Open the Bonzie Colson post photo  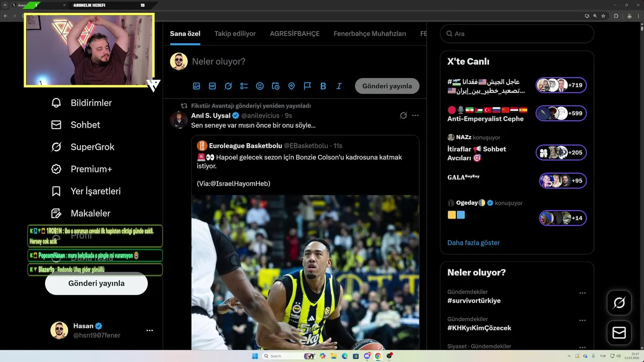tap(305, 273)
